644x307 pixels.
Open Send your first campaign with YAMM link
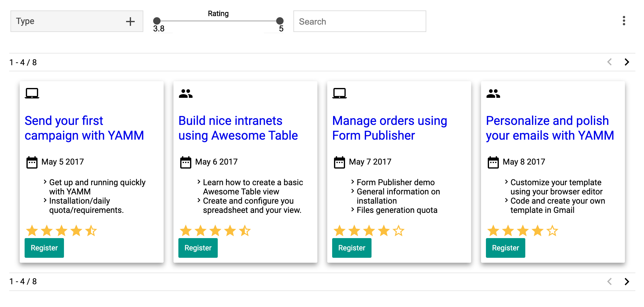(x=84, y=128)
